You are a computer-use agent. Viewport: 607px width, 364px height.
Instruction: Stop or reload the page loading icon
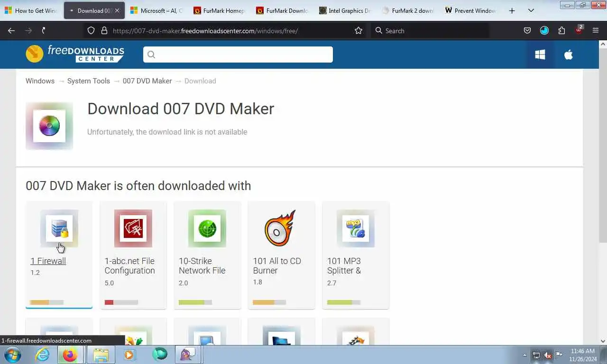pyautogui.click(x=44, y=30)
